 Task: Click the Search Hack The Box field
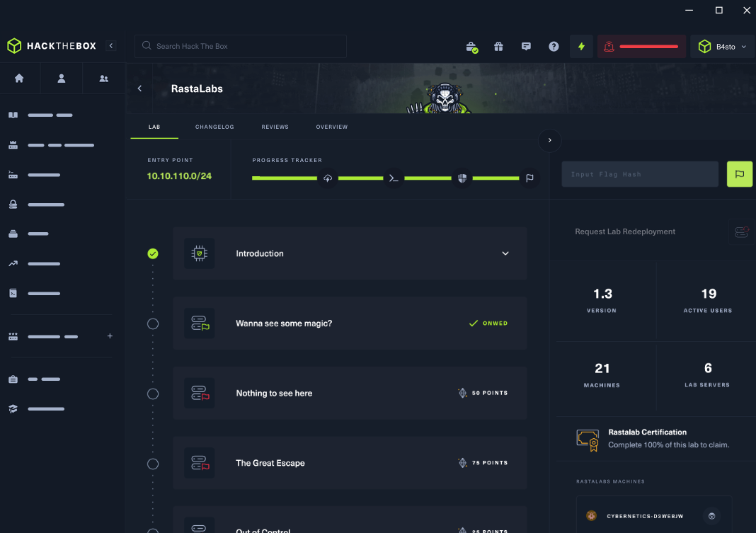(x=240, y=46)
